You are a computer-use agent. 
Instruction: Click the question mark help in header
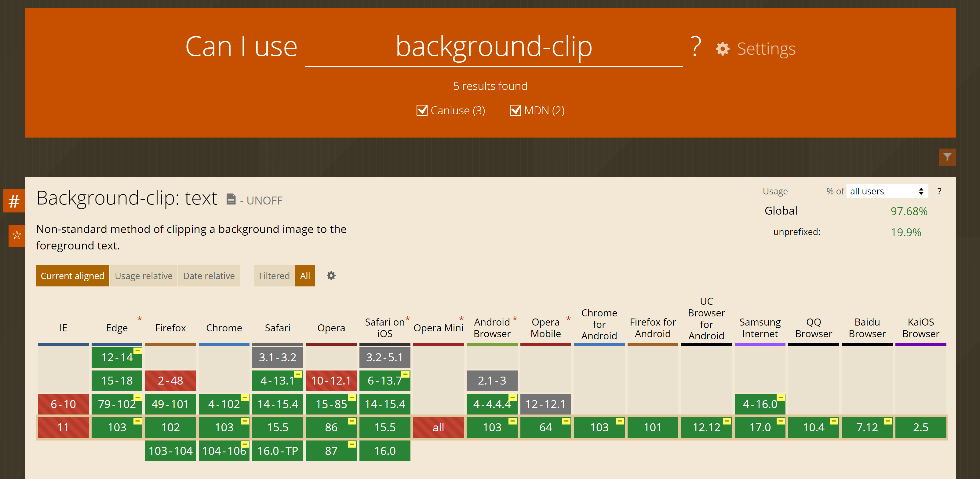pos(695,47)
